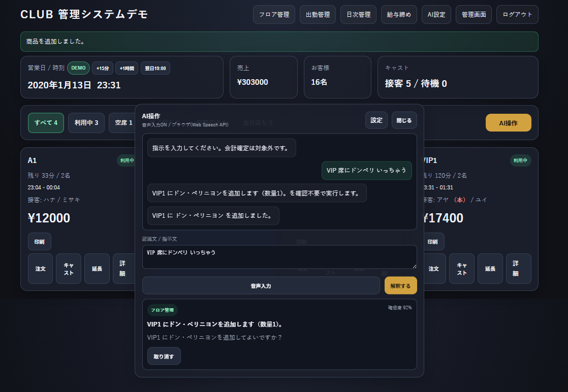This screenshot has height=392, width=568.
Task: Click 利用中 badge on A1 card
Action: [127, 160]
